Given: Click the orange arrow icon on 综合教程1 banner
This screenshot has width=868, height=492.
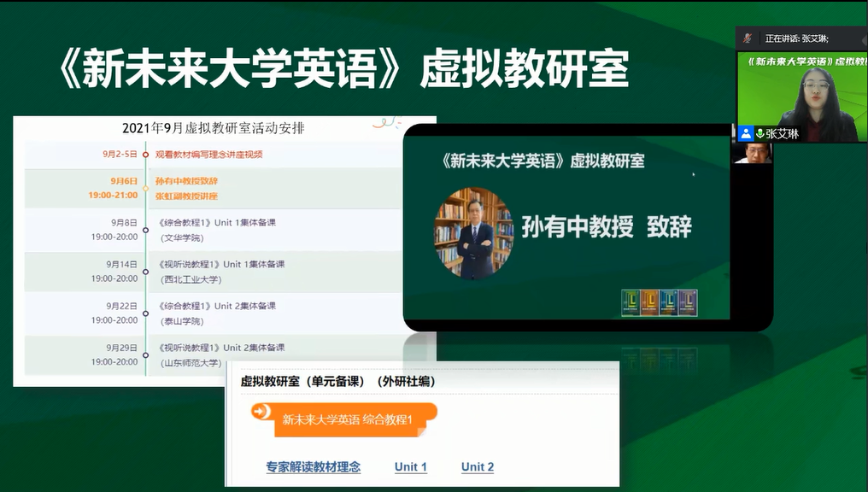Looking at the screenshot, I should click(261, 412).
